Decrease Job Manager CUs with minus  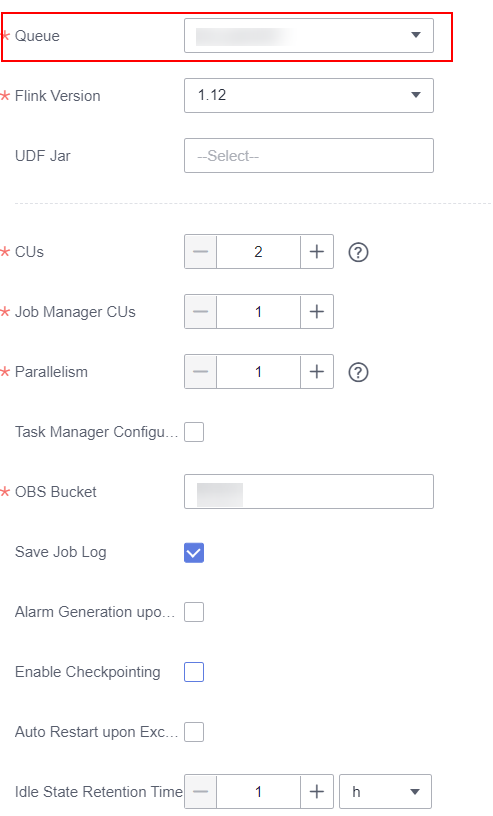pos(200,312)
